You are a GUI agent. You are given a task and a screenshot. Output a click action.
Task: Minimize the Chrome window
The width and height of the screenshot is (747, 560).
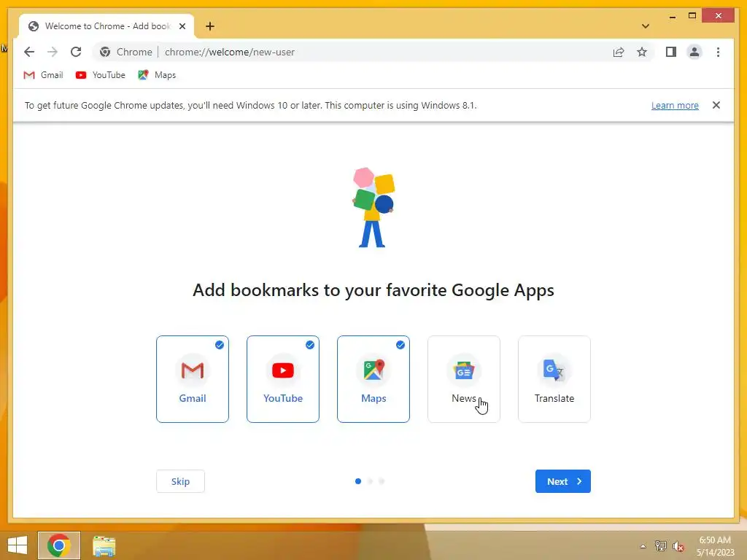click(672, 16)
